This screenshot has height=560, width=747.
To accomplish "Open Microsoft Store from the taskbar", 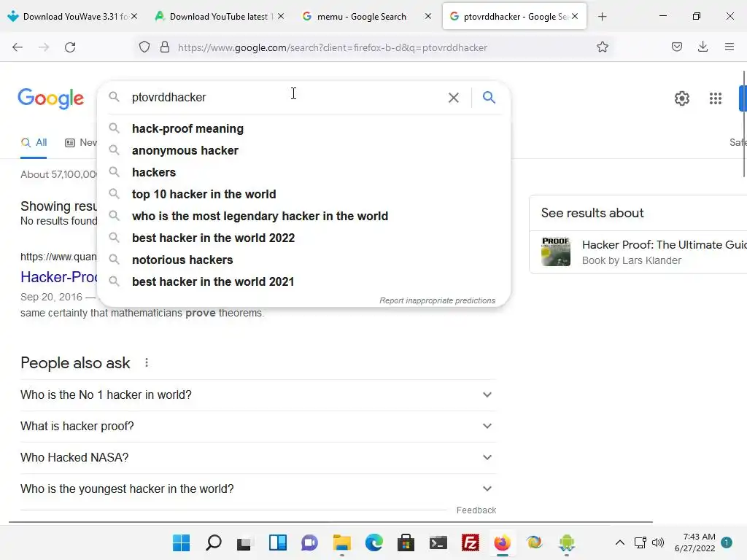I will point(406,542).
